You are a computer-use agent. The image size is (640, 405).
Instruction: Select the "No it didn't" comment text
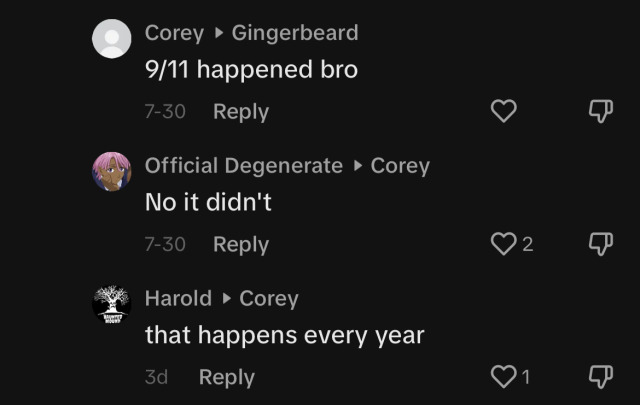(208, 202)
